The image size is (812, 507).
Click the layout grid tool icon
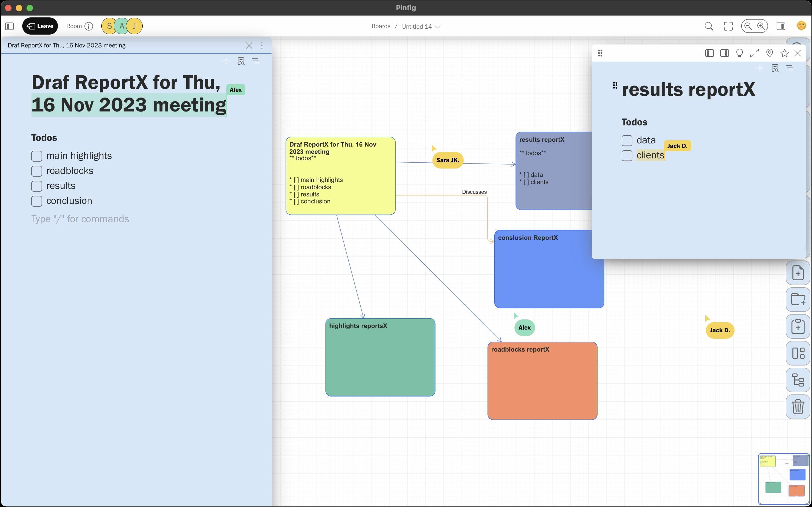click(x=798, y=353)
